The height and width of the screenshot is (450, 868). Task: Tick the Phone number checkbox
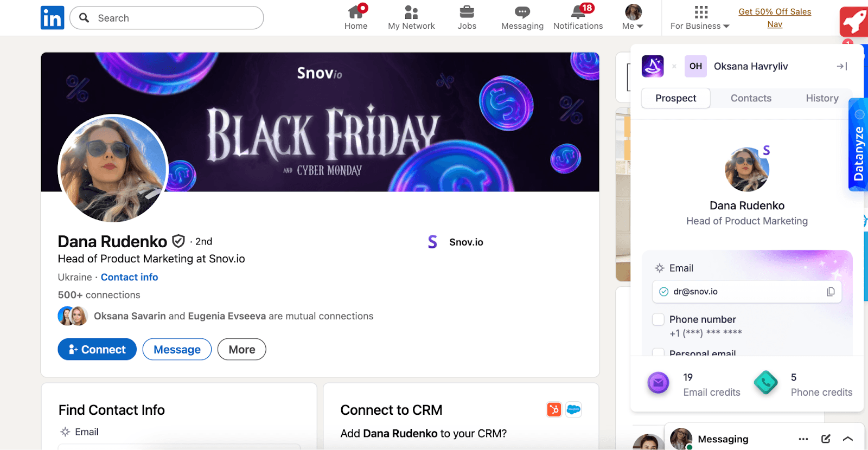click(658, 319)
